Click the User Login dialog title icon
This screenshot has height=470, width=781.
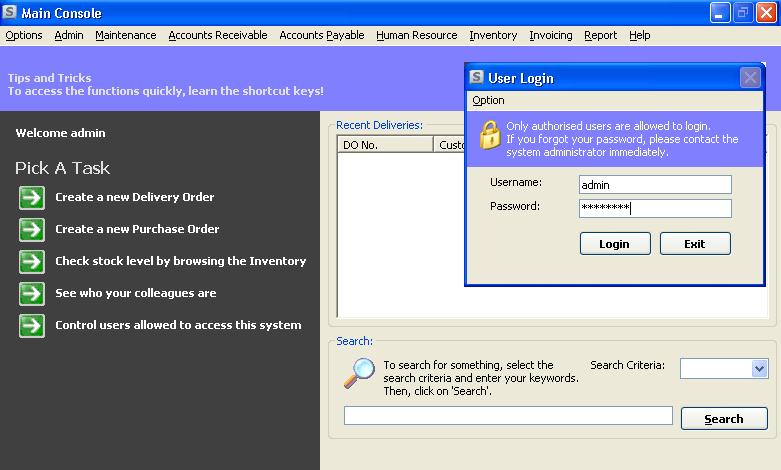(x=477, y=78)
